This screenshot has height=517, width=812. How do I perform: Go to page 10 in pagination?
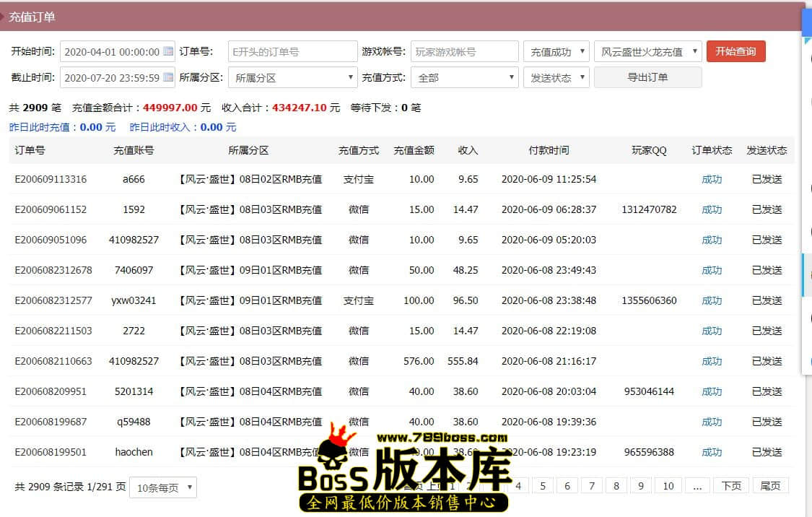click(x=668, y=486)
